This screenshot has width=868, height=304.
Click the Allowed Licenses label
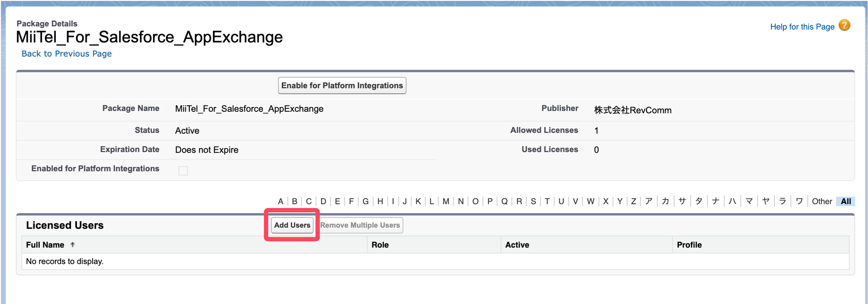point(544,130)
